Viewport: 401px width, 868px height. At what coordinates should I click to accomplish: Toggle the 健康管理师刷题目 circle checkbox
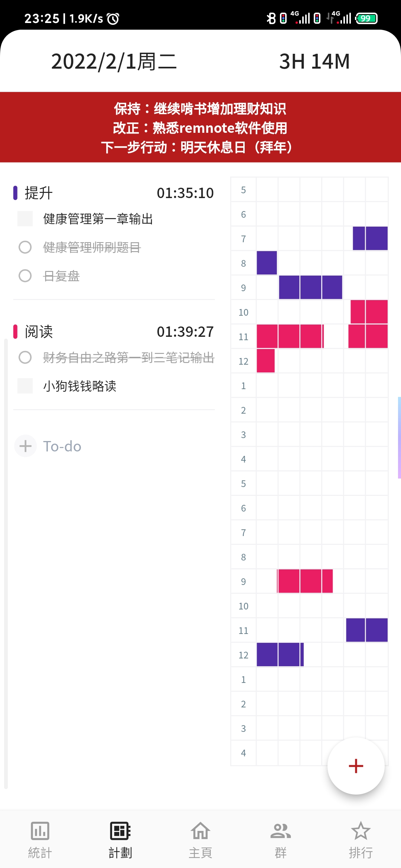25,247
